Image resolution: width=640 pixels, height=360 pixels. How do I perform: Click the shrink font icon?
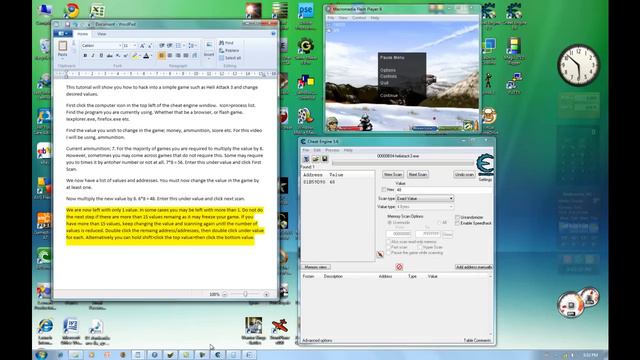click(x=149, y=46)
